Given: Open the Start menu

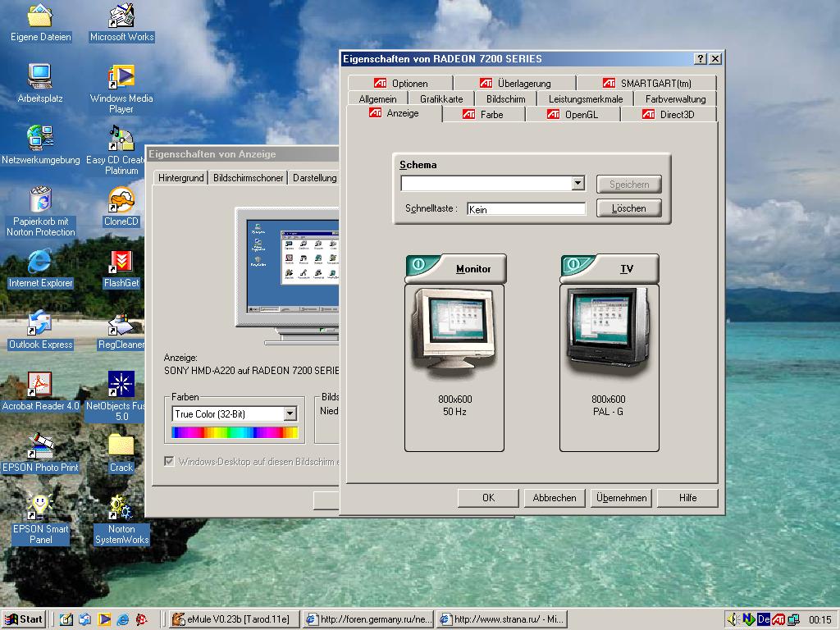Looking at the screenshot, I should (x=23, y=619).
